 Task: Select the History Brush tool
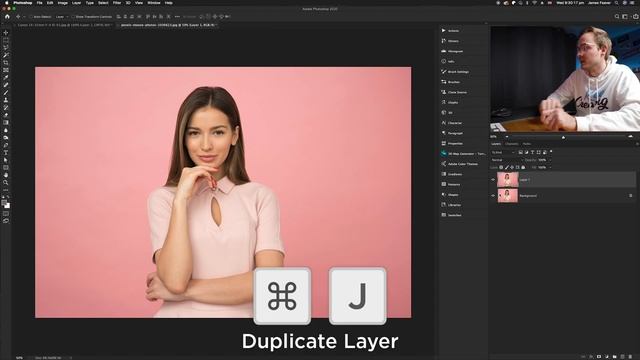point(6,108)
